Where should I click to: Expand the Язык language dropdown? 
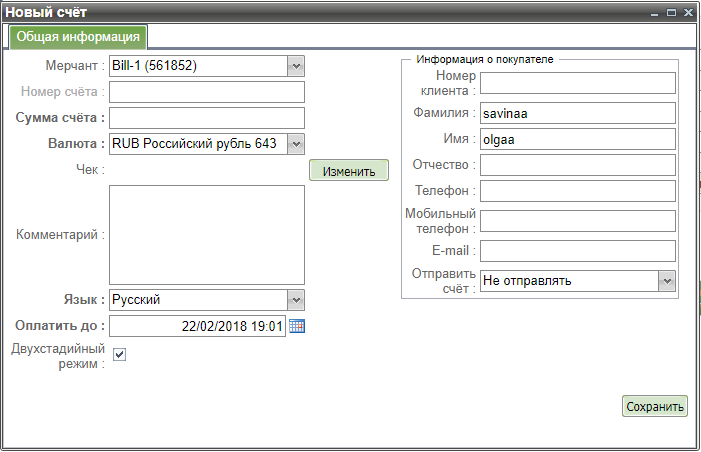pos(295,300)
